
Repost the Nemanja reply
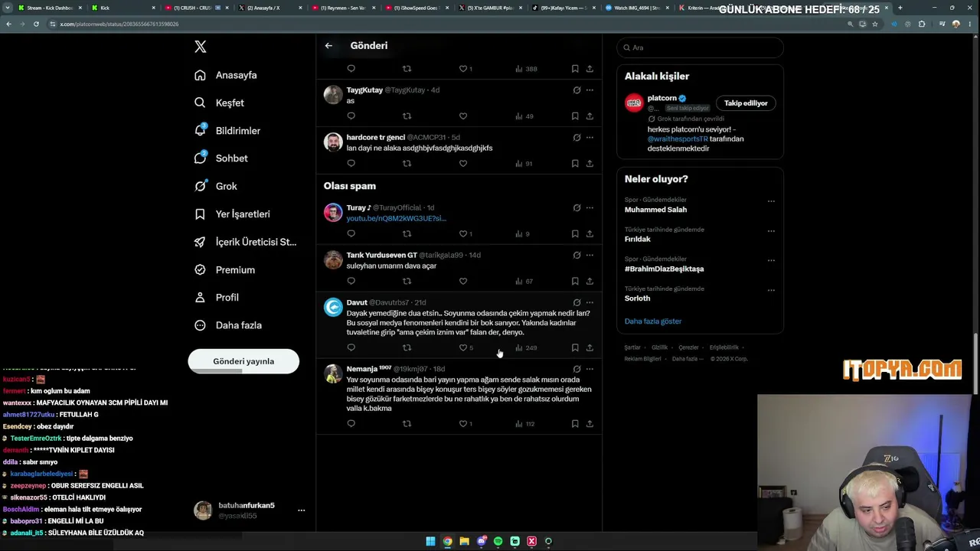pyautogui.click(x=407, y=424)
